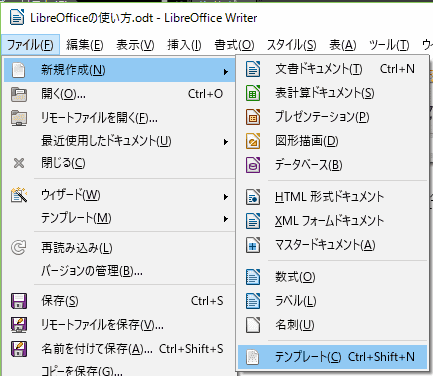Open バージョンの管理(B)... entry
The image size is (433, 376).
[120, 271]
